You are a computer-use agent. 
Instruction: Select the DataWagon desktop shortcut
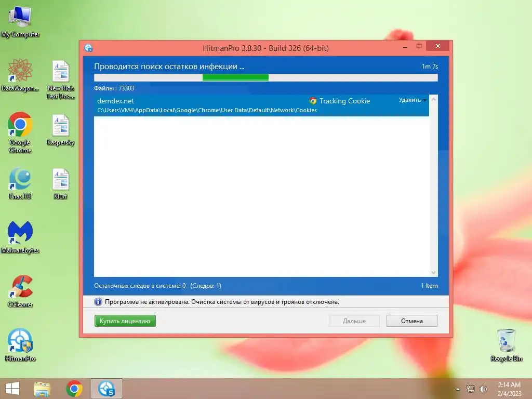click(x=20, y=75)
